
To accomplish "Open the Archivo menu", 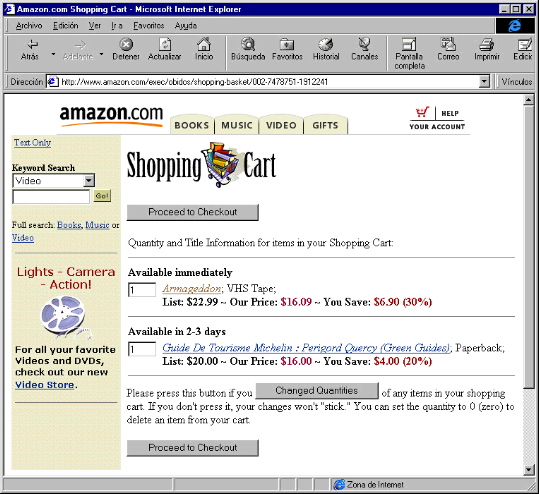I will (29, 25).
